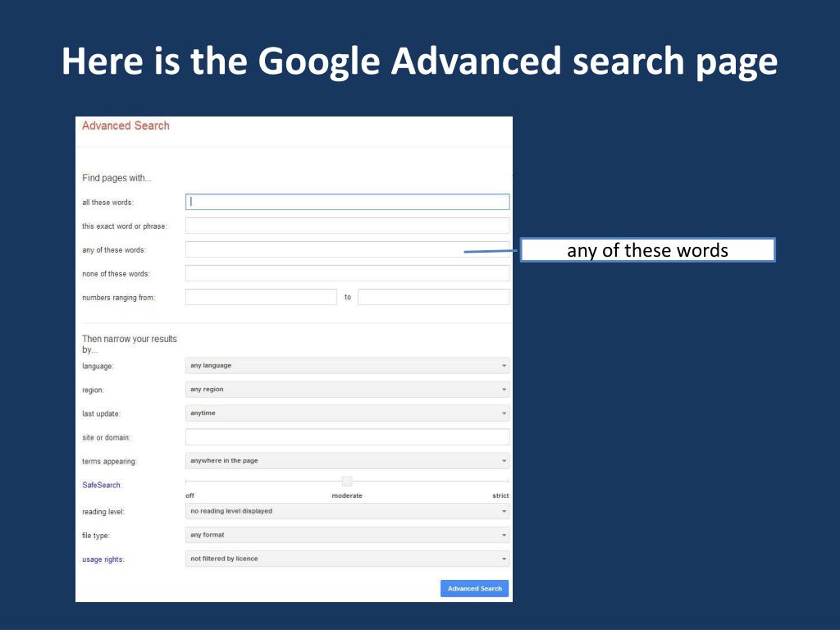Viewport: 840px width, 630px height.
Task: Click the SafeSearch "moderate" label
Action: pos(347,495)
